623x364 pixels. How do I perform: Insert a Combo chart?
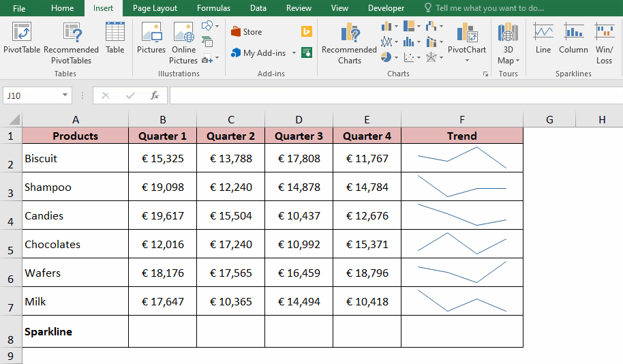[434, 42]
